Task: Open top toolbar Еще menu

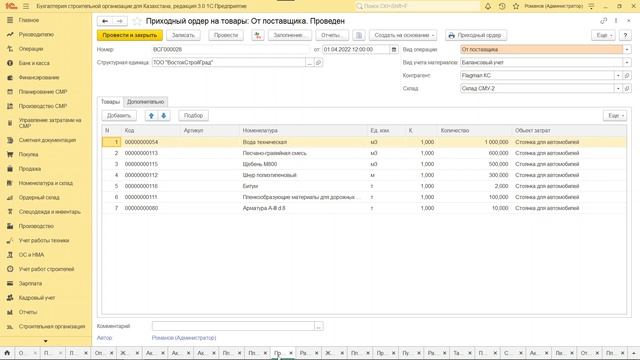Action: coord(603,36)
